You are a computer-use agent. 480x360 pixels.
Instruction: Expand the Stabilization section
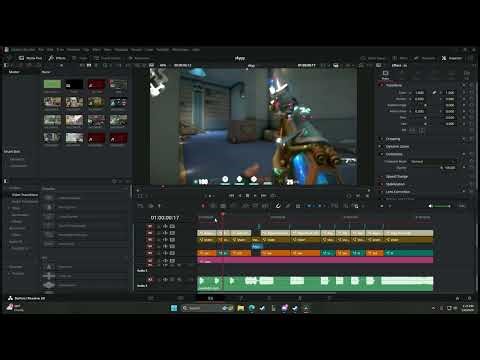click(395, 184)
